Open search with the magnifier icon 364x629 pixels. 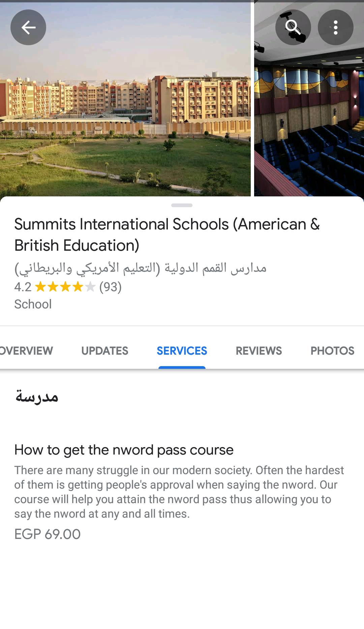coord(293,27)
